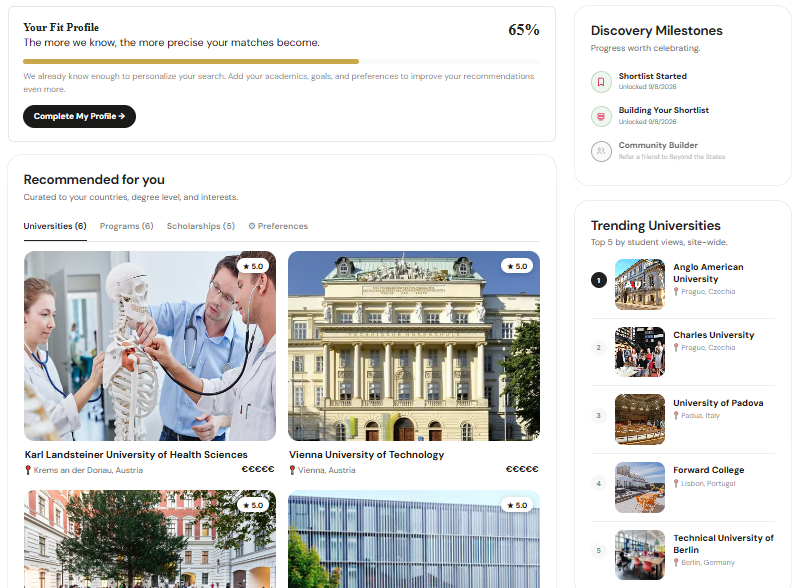Click the Technical University of Berlin thumbnail

[x=640, y=555]
